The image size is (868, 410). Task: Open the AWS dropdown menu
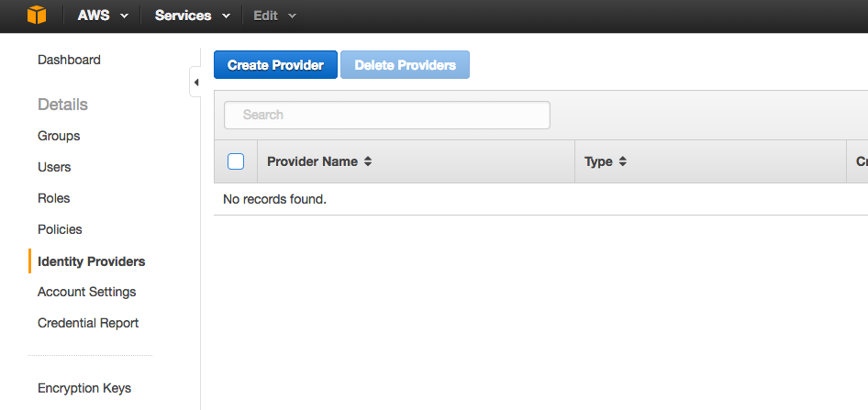[x=103, y=16]
